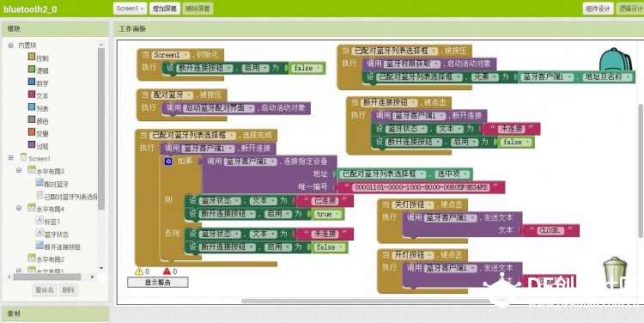Viewport: 644px width, 323px height.
Task: Click the bluetooth2_0 project title
Action: point(30,9)
